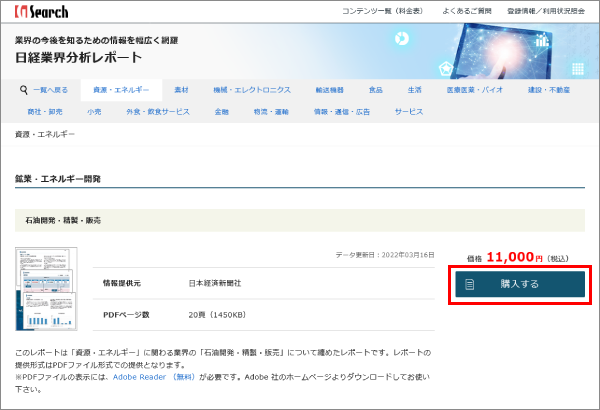Open the 生活 category

(414, 90)
